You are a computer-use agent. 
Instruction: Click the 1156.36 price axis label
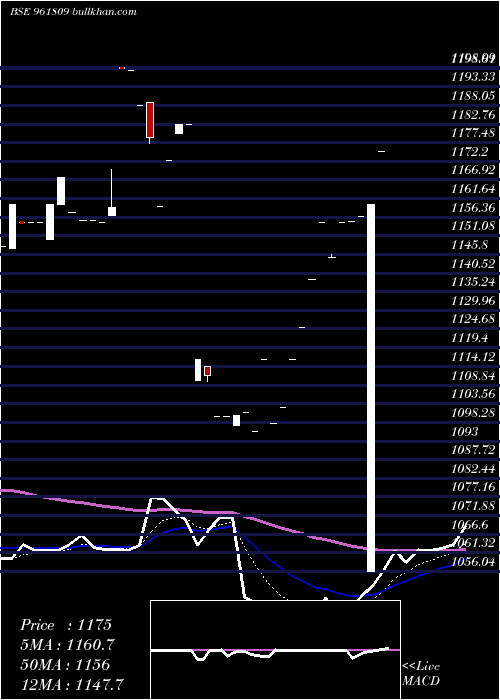pos(473,208)
